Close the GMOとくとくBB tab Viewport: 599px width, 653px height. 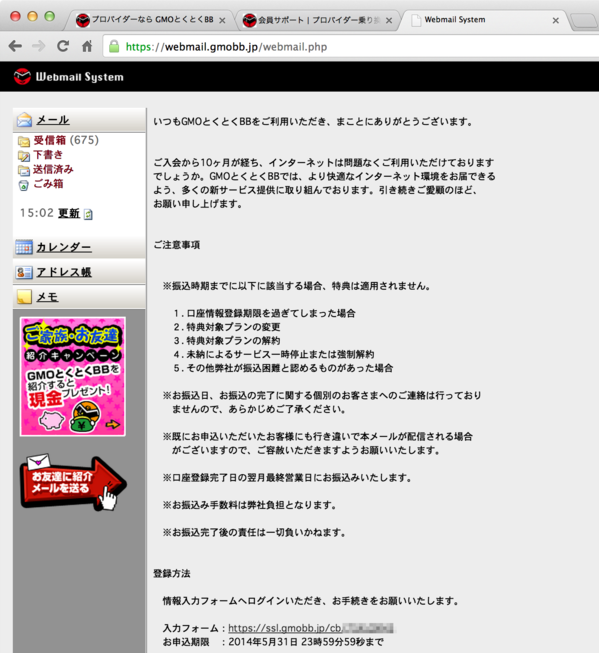click(x=222, y=20)
